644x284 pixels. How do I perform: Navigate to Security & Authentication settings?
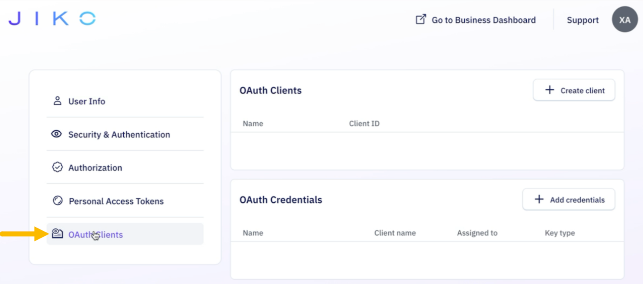(x=119, y=134)
